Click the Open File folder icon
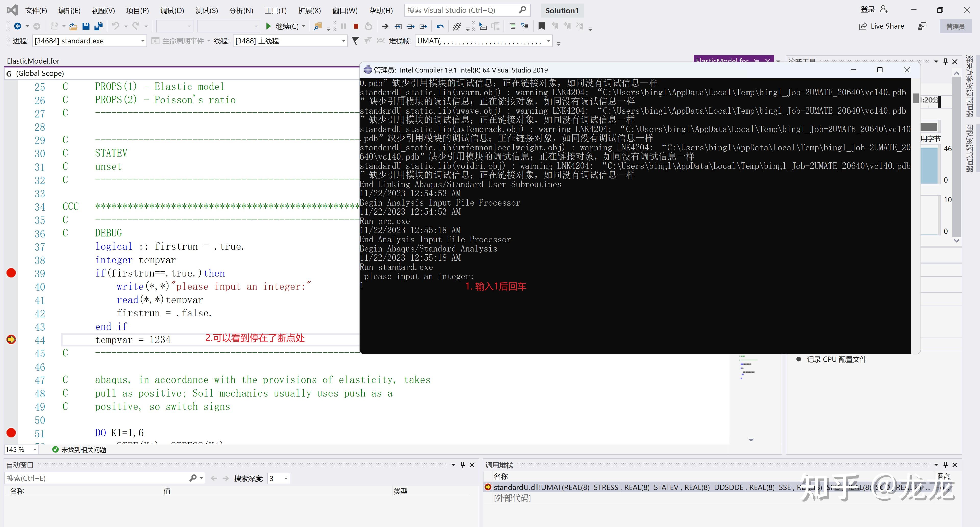 73,26
